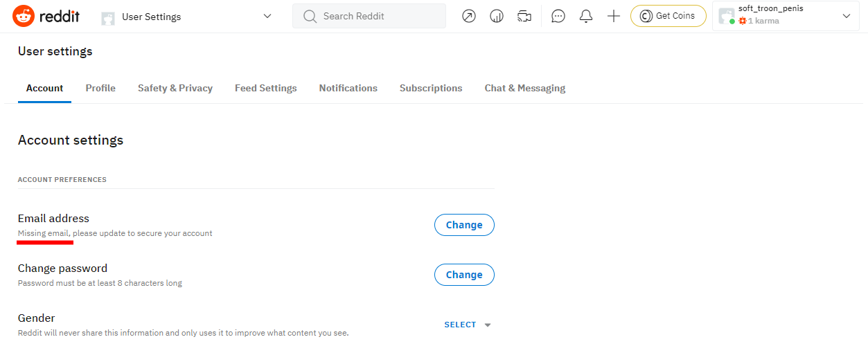Click the Change password heading
868x355 pixels.
62,268
